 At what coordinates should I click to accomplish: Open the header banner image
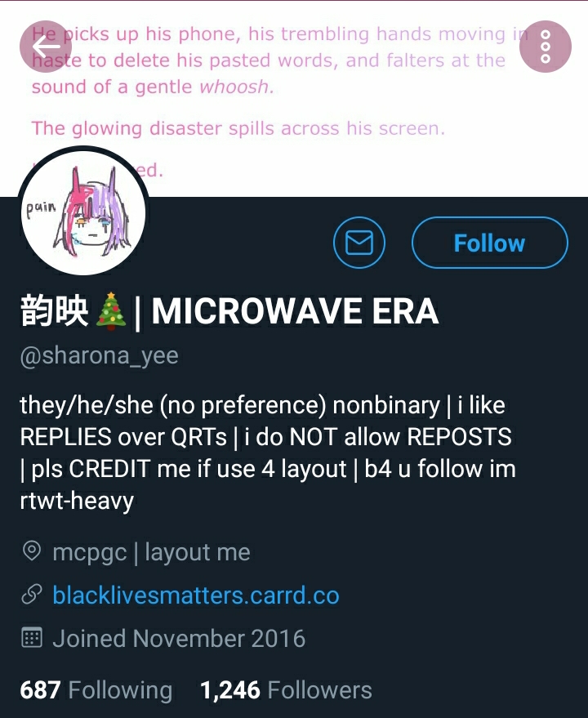(x=294, y=99)
